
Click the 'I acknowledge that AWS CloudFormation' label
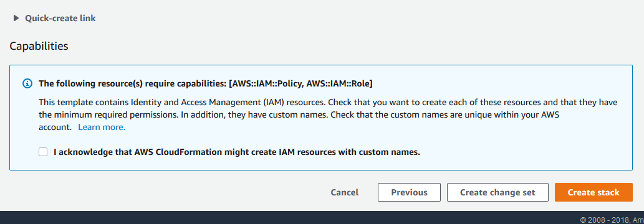[x=237, y=152]
